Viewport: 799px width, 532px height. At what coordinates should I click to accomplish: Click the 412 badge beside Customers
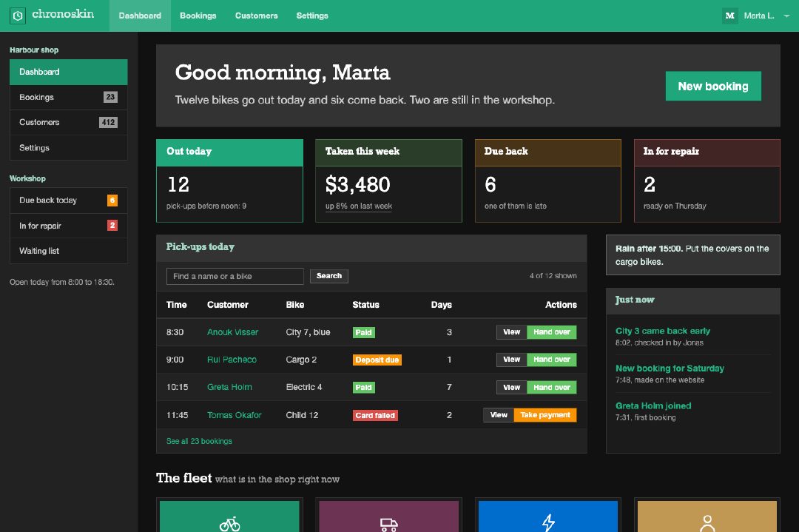pos(108,122)
